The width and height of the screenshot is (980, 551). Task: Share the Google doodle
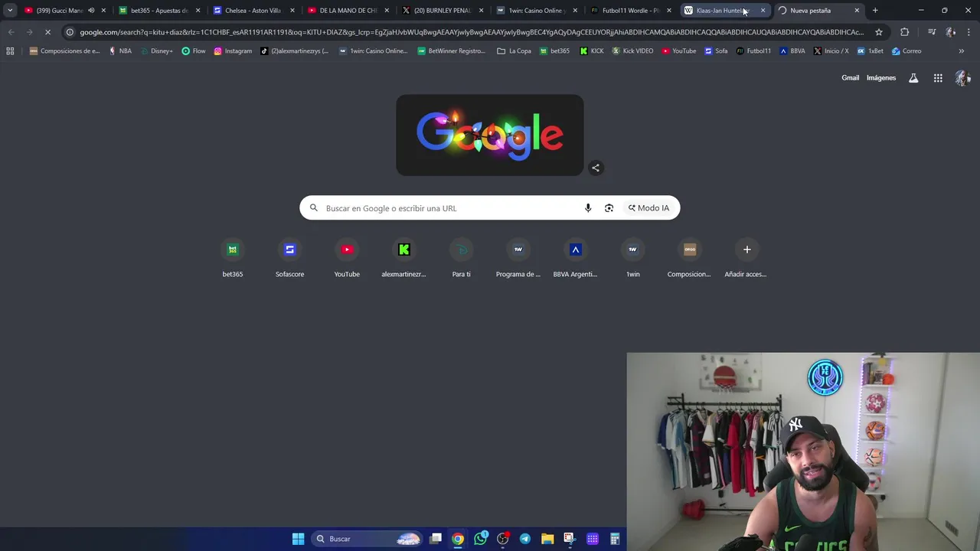click(x=596, y=168)
